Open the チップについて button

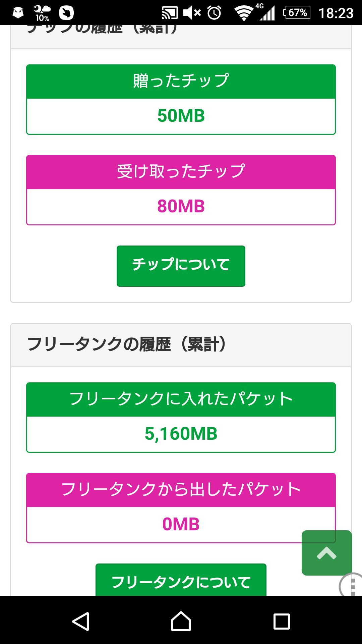181,266
